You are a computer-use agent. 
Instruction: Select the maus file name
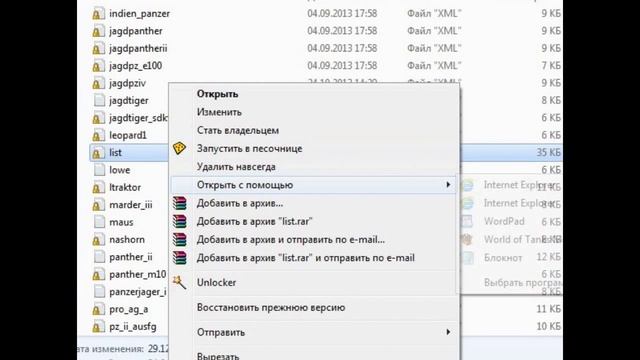(x=121, y=222)
